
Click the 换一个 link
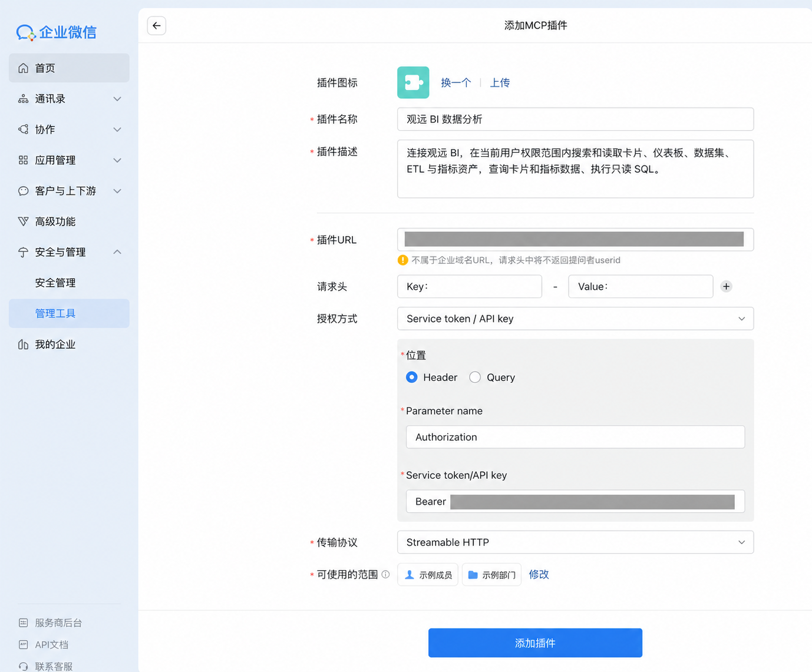click(456, 82)
